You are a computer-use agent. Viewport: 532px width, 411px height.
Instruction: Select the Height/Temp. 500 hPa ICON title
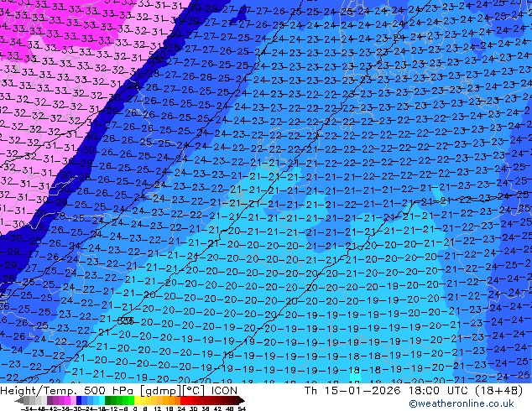point(119,391)
